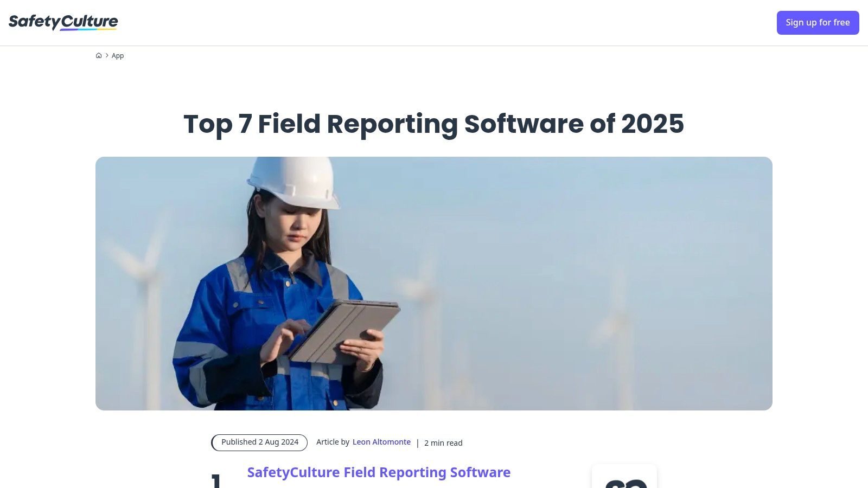Open author Leon Altomonte's profile link
Image resolution: width=868 pixels, height=488 pixels.
(x=381, y=442)
